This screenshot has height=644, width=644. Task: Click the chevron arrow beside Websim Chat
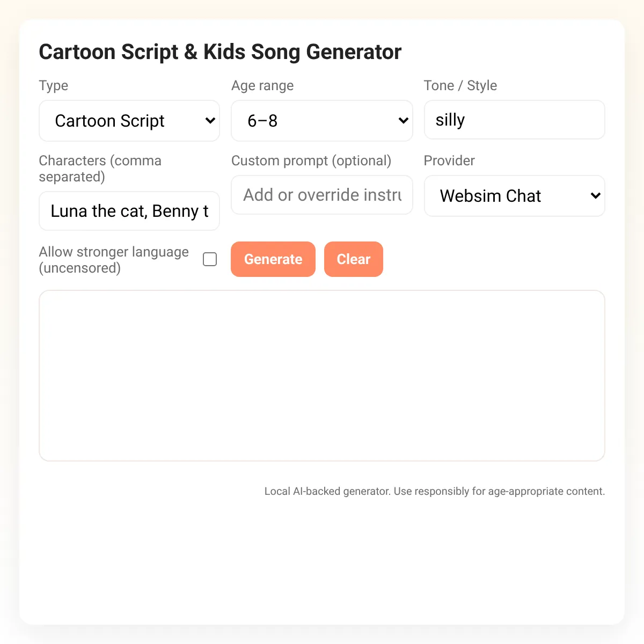(x=595, y=196)
